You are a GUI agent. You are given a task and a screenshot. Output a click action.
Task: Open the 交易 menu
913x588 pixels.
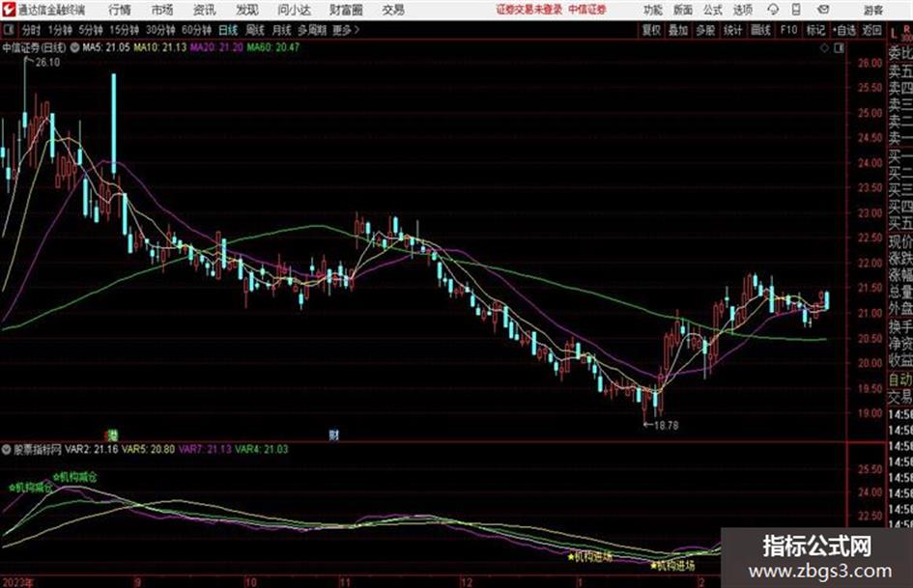pyautogui.click(x=393, y=10)
